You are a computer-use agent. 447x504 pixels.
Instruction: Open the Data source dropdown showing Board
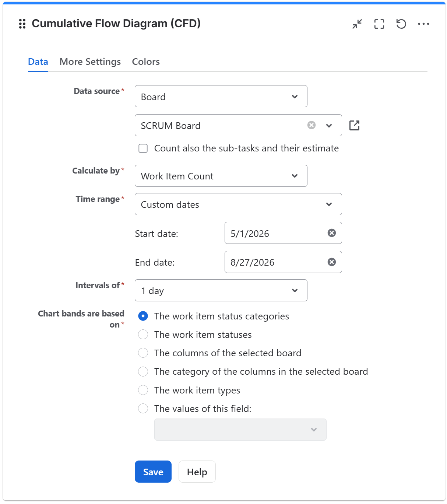[221, 96]
